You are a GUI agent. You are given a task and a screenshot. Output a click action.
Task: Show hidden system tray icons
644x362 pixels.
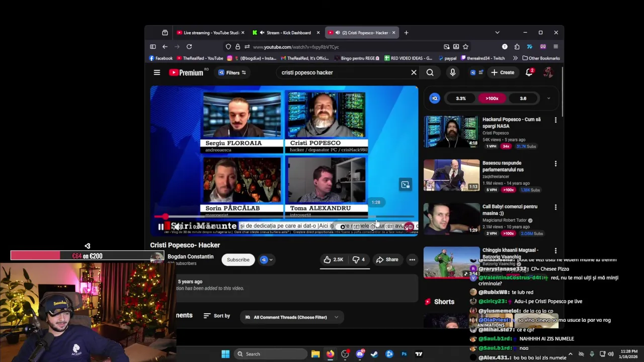(570, 354)
